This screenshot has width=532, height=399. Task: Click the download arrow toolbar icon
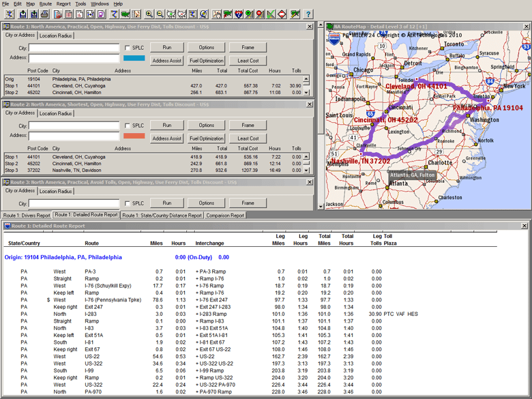point(34,14)
